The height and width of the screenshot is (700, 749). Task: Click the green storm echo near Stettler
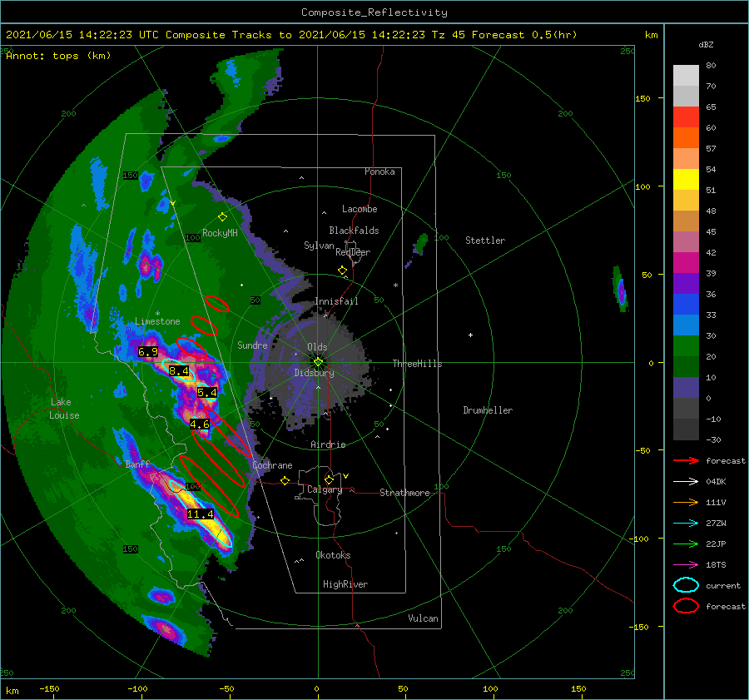(x=420, y=245)
